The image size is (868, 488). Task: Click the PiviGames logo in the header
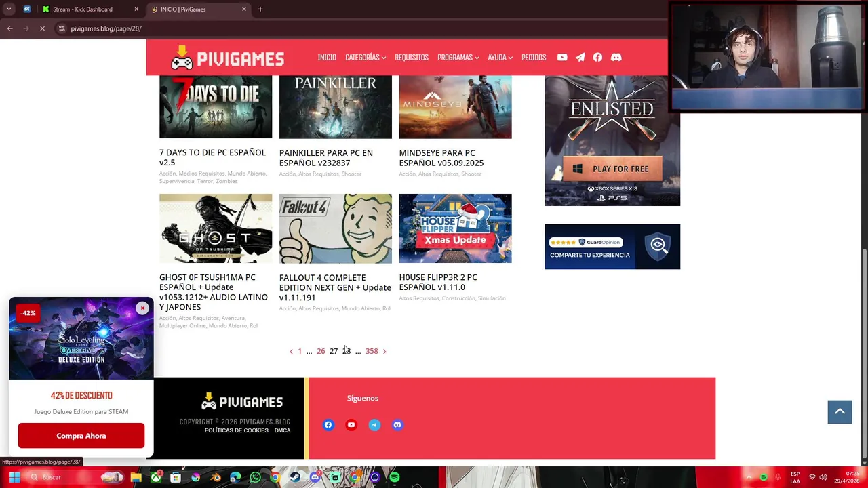point(227,58)
